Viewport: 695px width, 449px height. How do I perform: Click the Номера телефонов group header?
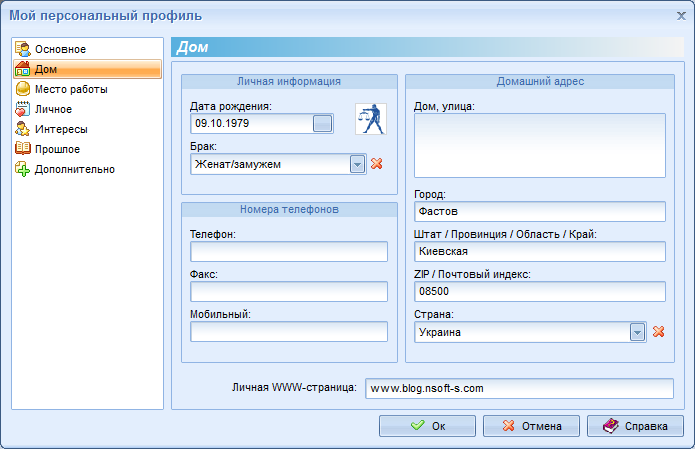(289, 210)
